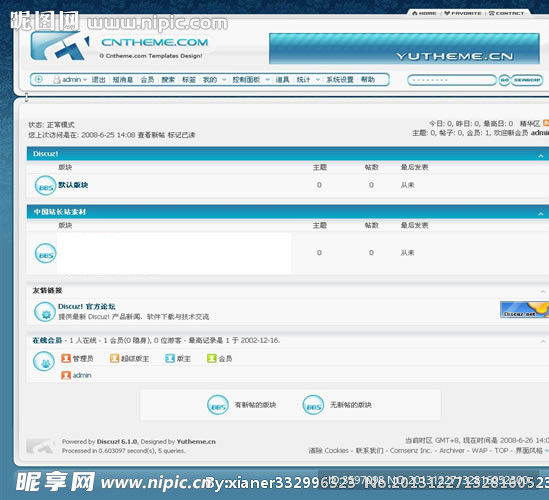Click the RSS feed icon
Image resolution: width=549 pixels, height=500 pixels.
tap(546, 123)
